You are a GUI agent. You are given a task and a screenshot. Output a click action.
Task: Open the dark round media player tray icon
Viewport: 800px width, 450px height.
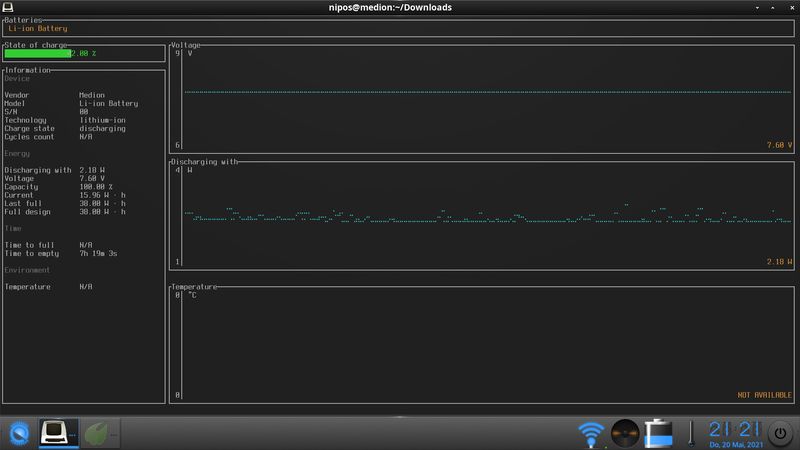625,434
